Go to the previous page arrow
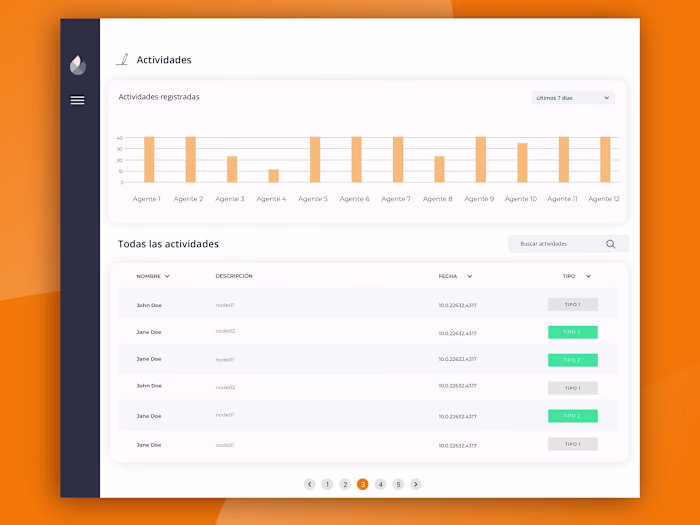The image size is (700, 525). click(309, 484)
